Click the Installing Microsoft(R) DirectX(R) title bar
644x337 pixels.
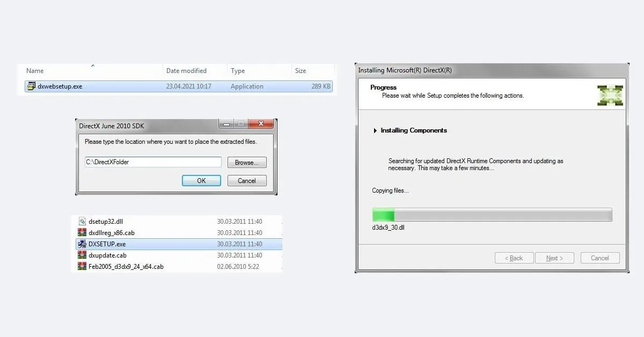tap(492, 70)
